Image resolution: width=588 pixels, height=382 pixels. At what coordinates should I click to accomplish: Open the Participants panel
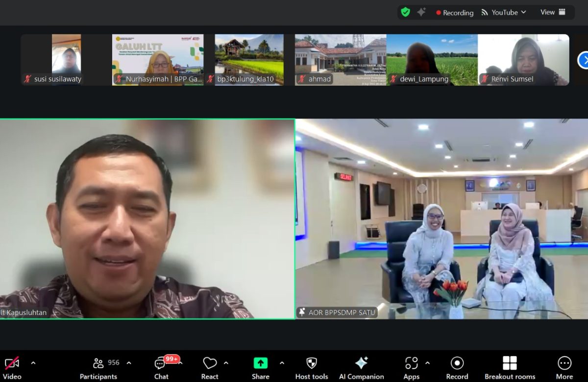(x=98, y=368)
